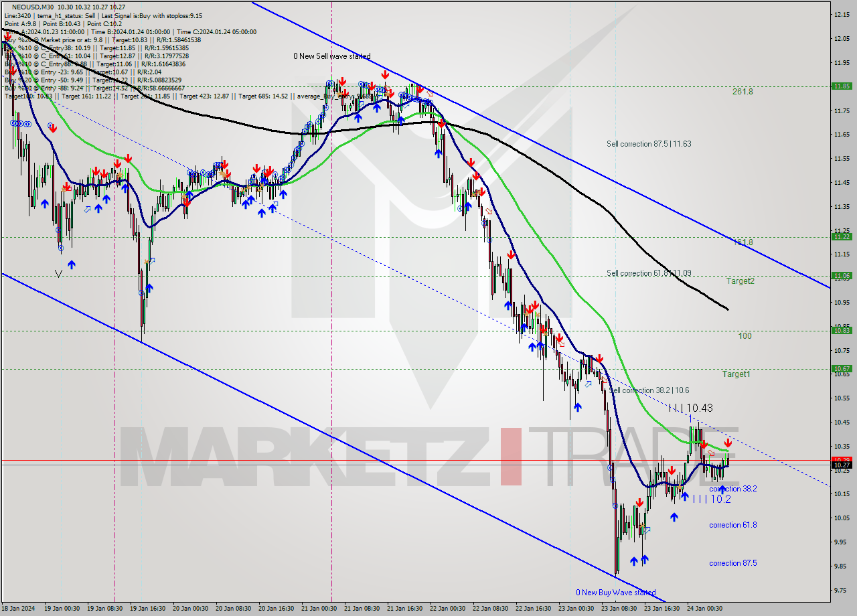Viewport: 857px width, 616px height.
Task: Click the current price 10.27 tag
Action: coord(842,465)
